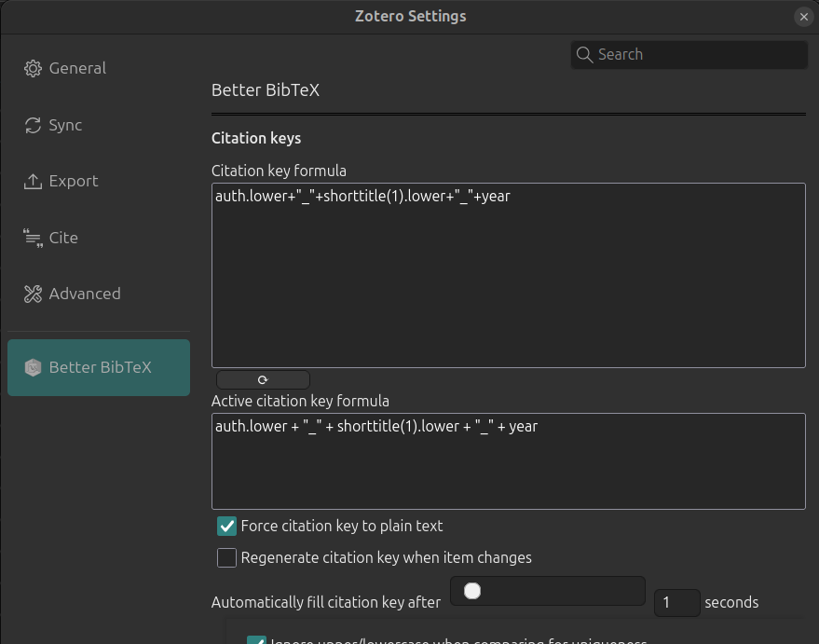Image resolution: width=819 pixels, height=644 pixels.
Task: Focus the settings Search field
Action: (x=699, y=54)
